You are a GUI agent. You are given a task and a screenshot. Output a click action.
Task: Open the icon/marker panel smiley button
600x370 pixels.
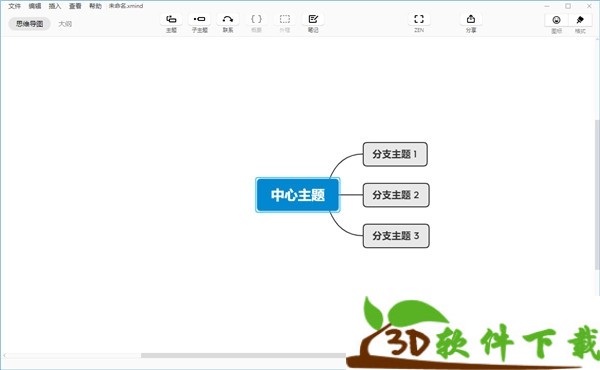(x=556, y=20)
